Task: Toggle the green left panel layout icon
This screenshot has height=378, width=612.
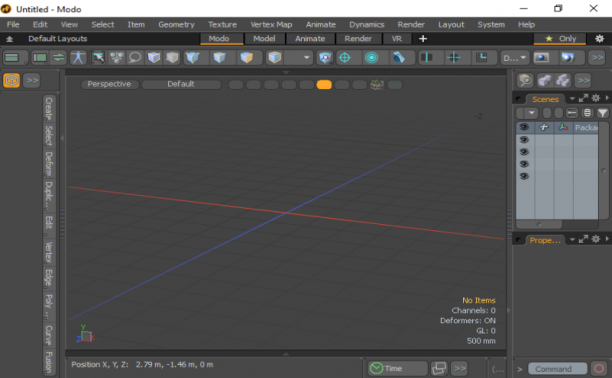Action: (40, 58)
